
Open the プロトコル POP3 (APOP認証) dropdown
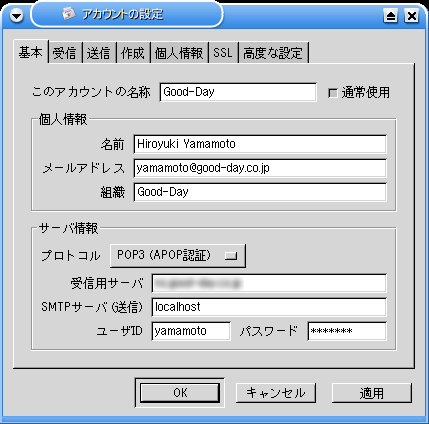coord(178,256)
